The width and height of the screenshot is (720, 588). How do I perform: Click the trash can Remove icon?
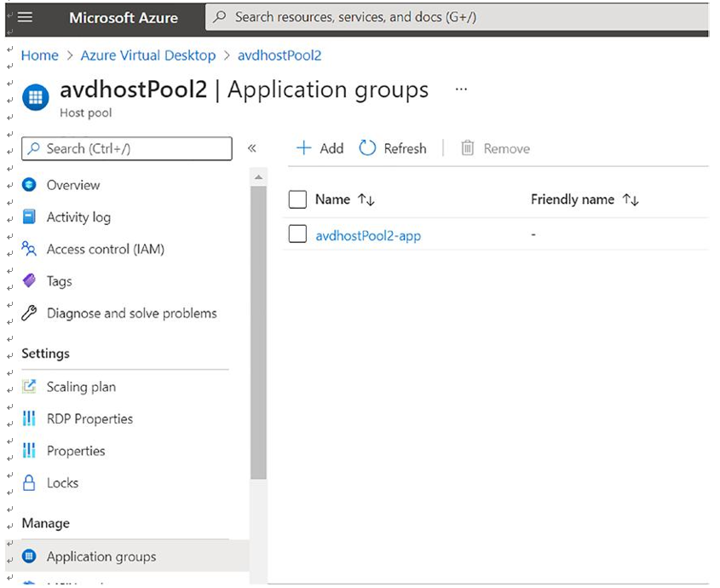(x=468, y=148)
